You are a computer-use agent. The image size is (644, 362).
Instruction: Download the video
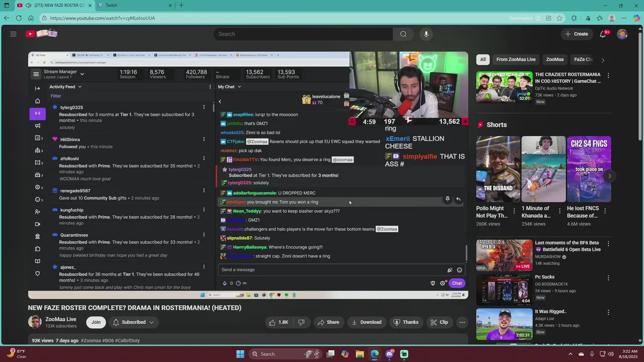367,322
